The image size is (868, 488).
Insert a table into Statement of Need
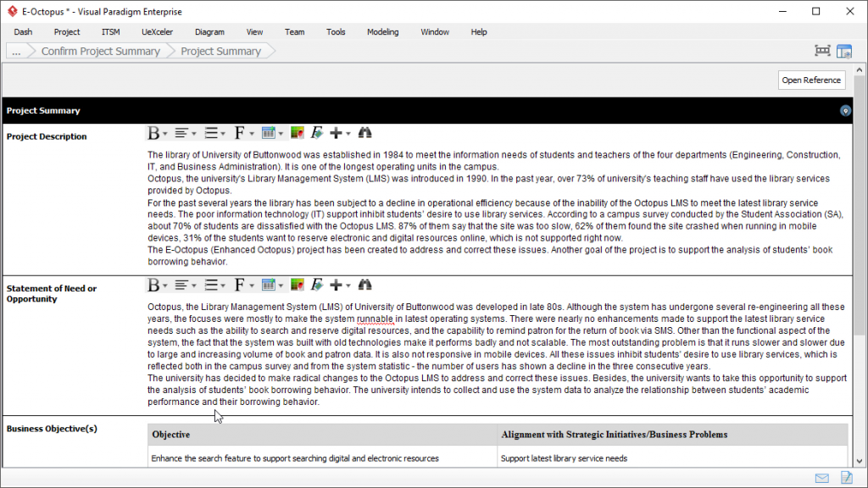tap(268, 285)
